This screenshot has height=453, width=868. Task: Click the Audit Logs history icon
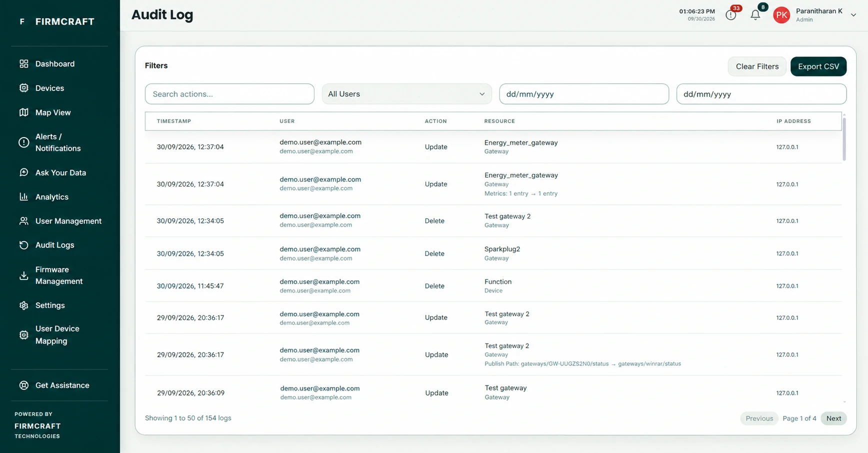[x=23, y=245]
